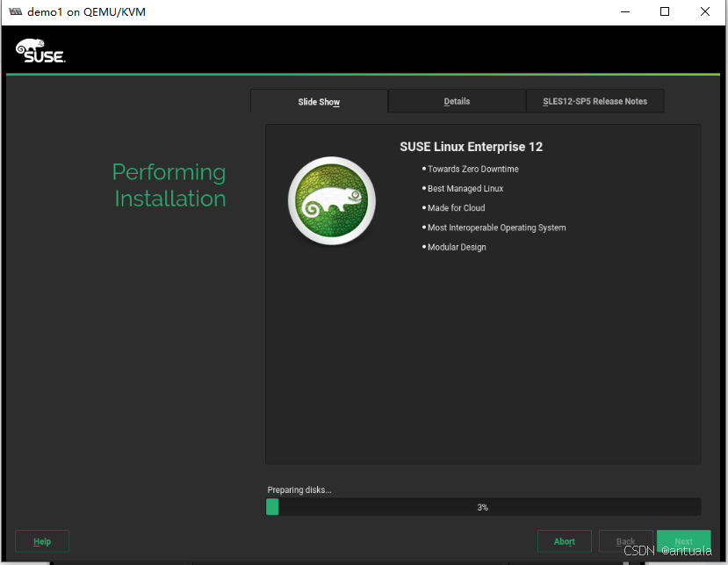The width and height of the screenshot is (728, 565).
Task: Click the greyed-out Back button
Action: [x=625, y=541]
